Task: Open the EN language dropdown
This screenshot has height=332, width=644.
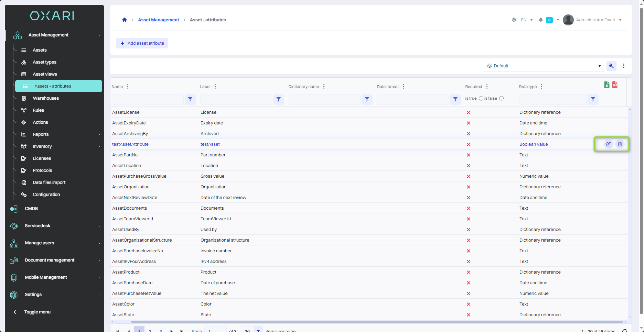Action: pyautogui.click(x=526, y=20)
